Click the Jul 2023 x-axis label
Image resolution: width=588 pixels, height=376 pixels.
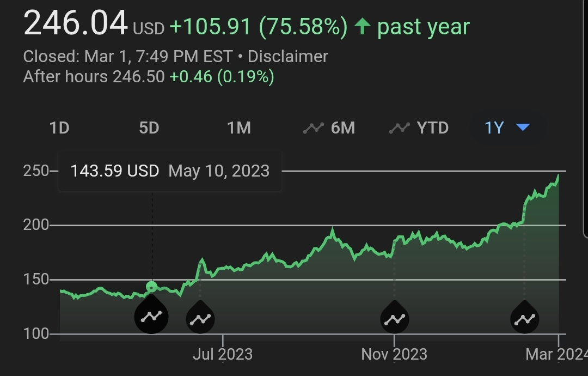click(223, 355)
